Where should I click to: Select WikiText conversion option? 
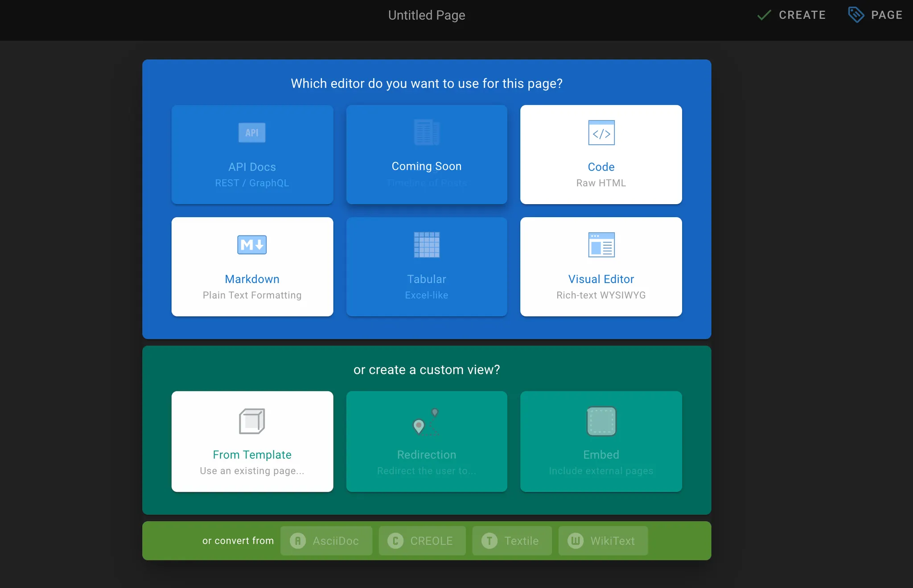(x=603, y=541)
